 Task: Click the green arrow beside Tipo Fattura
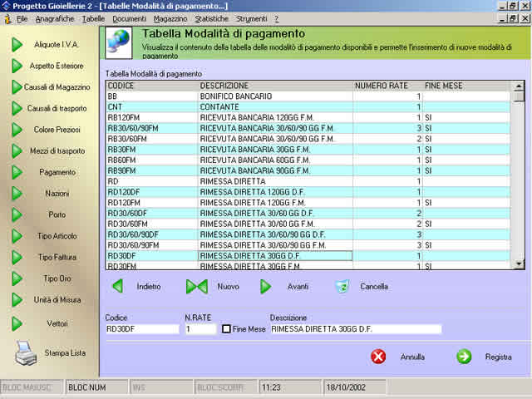(x=17, y=257)
